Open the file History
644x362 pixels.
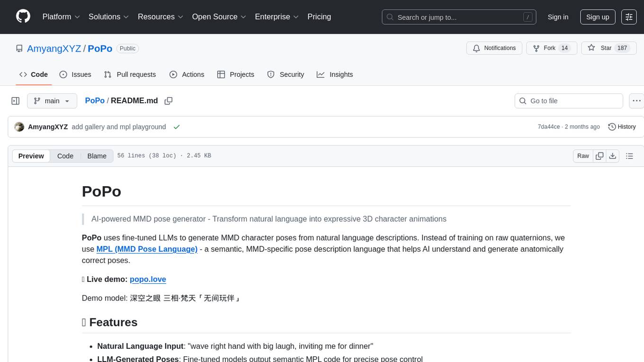(x=622, y=127)
